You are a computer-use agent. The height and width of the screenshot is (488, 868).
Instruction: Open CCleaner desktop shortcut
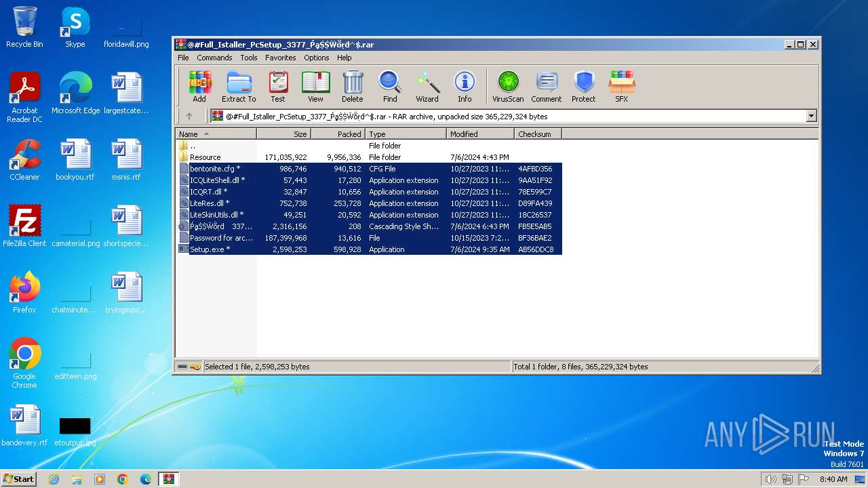24,160
